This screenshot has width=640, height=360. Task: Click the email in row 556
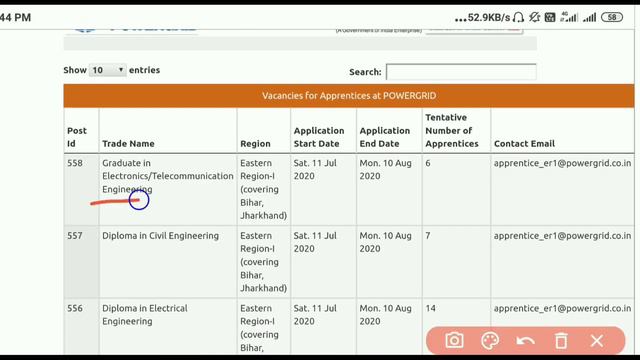pyautogui.click(x=562, y=308)
